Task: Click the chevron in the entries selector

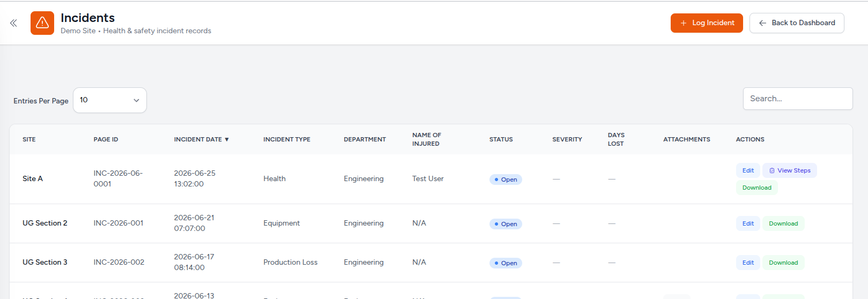Action: point(136,100)
